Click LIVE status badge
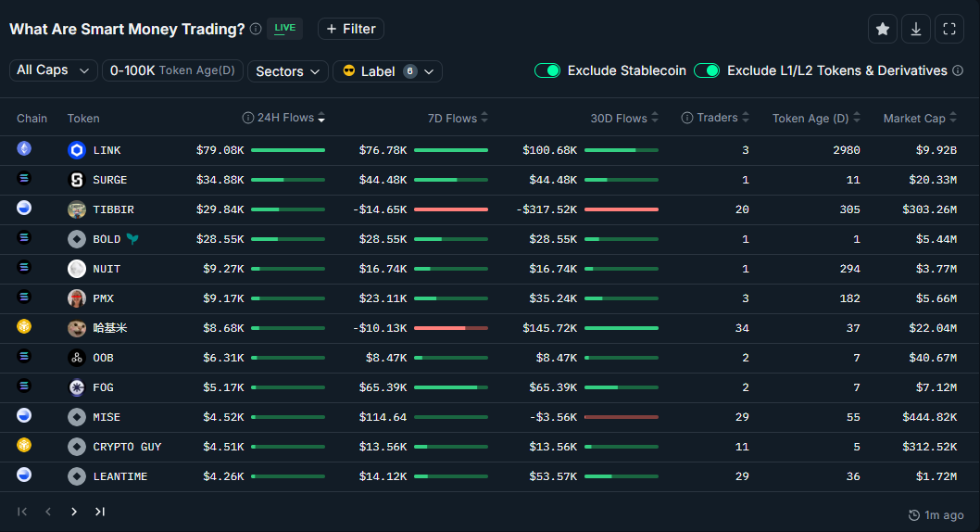980x532 pixels. point(285,28)
